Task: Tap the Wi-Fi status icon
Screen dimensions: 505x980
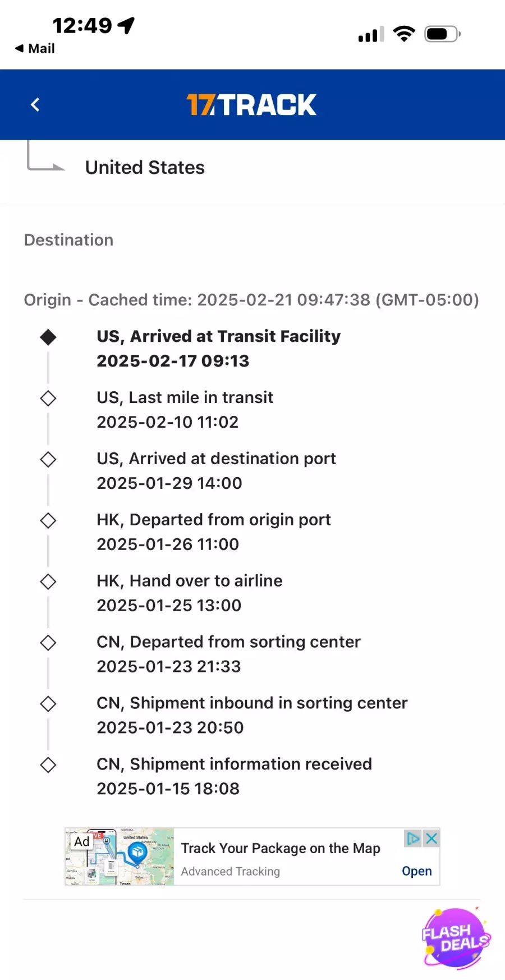Action: [x=404, y=34]
